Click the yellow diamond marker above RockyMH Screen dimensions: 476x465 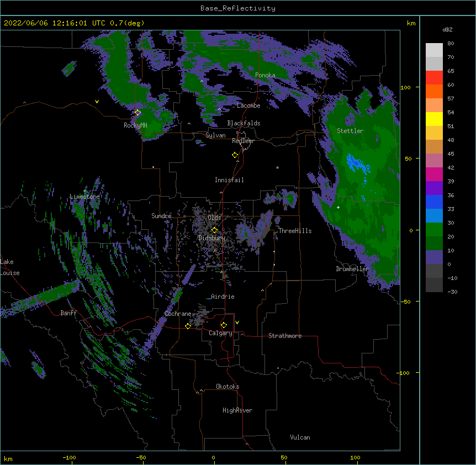click(x=137, y=113)
